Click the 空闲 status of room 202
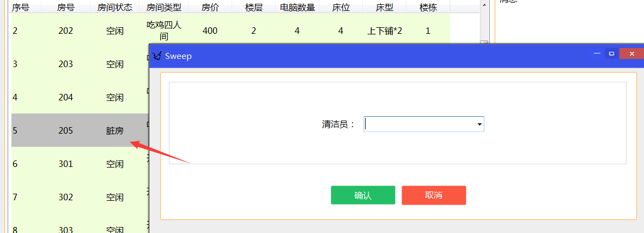644x233 pixels. tap(115, 31)
